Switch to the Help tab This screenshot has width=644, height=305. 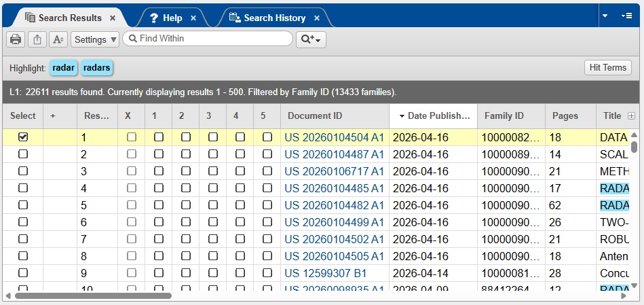click(x=166, y=18)
